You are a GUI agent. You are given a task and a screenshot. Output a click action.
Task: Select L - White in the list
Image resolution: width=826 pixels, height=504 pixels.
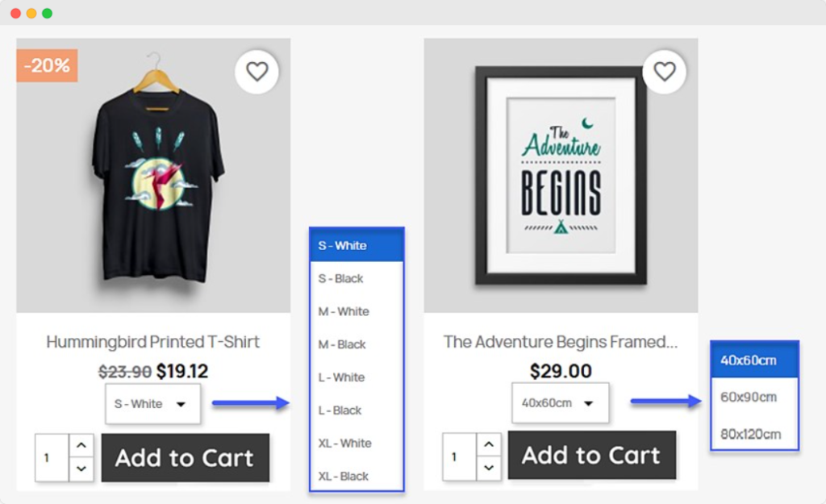(356, 377)
